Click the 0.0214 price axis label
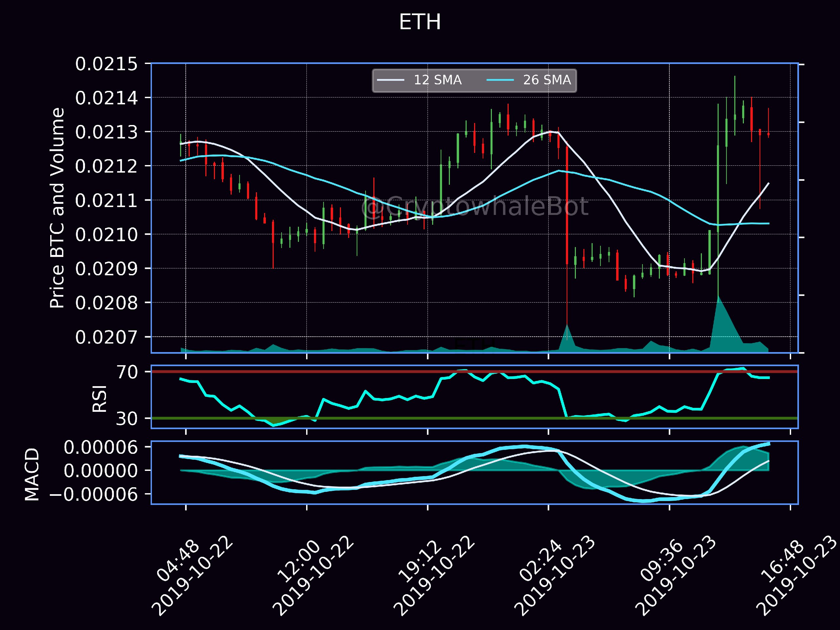Screen dimensions: 840x630 pyautogui.click(x=106, y=98)
